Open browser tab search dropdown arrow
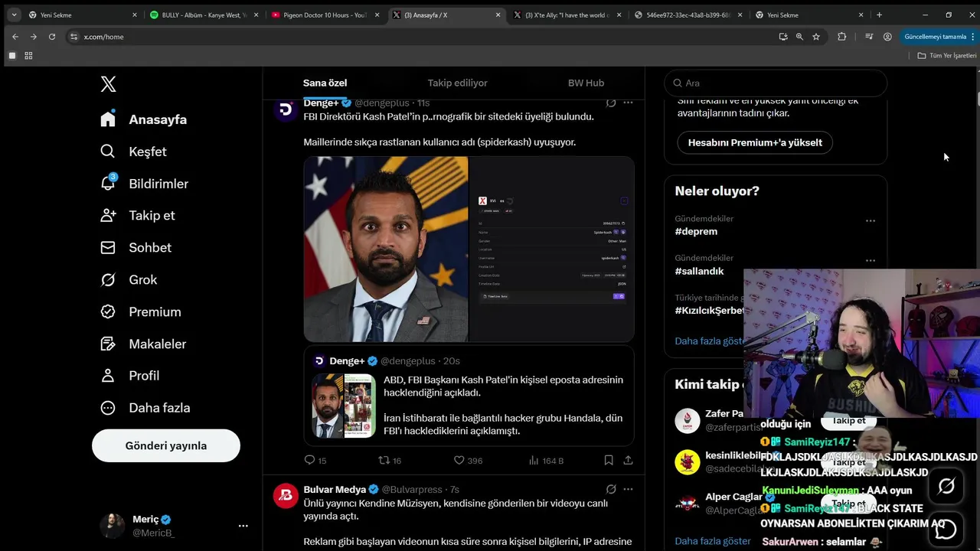980x551 pixels. [14, 15]
